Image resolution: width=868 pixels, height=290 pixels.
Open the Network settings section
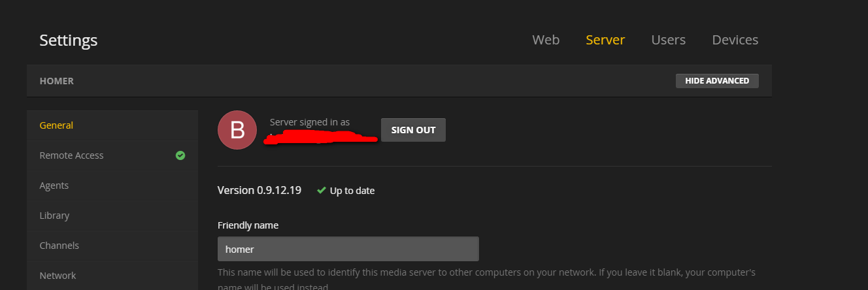coord(58,276)
